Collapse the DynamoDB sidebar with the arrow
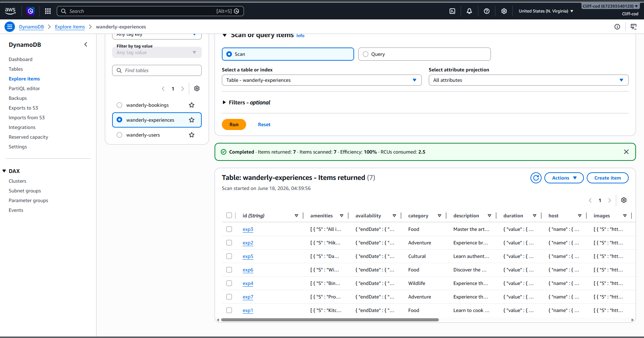The image size is (644, 338). [x=86, y=44]
